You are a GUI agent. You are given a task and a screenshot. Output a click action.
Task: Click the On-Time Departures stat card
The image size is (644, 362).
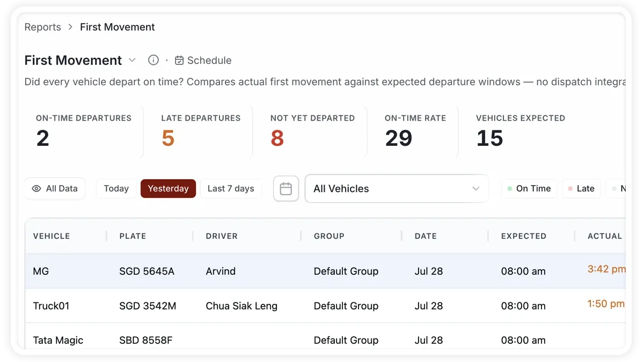[x=84, y=132]
